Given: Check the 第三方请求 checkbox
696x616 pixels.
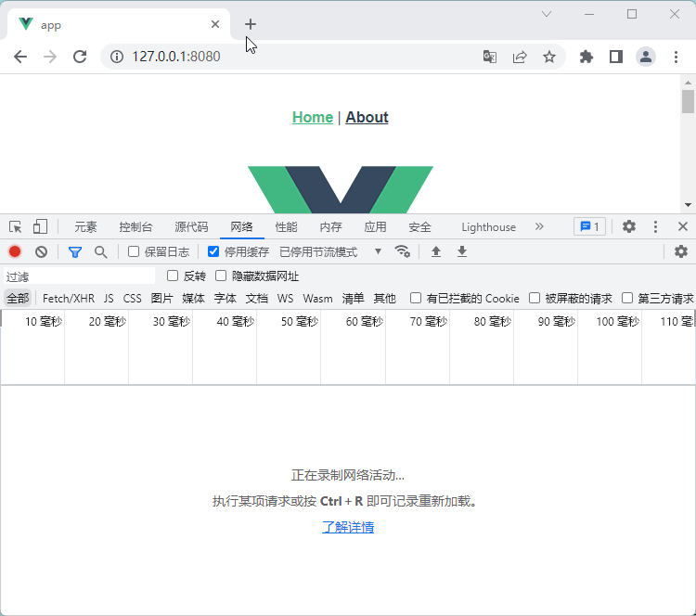Looking at the screenshot, I should click(x=627, y=298).
